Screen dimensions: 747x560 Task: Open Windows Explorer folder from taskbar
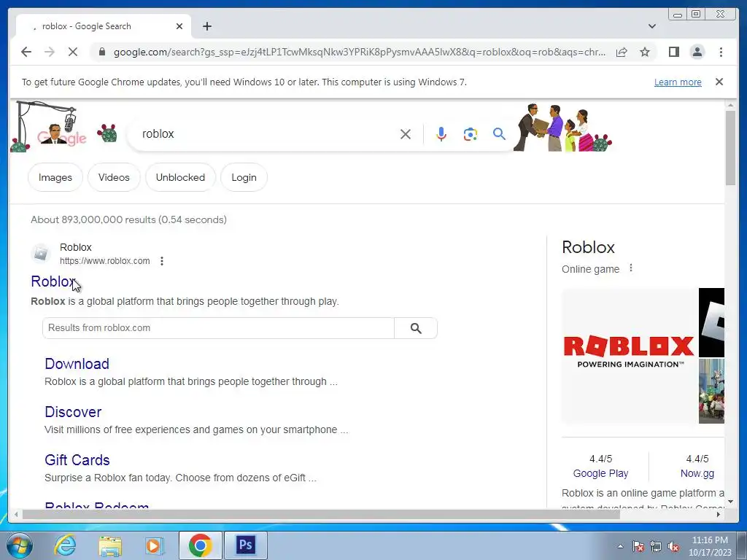point(111,545)
